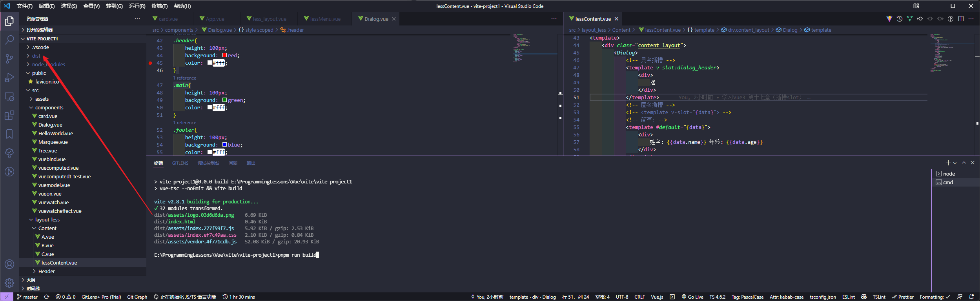The height and width of the screenshot is (301, 980).
Task: Close the terminal panel
Action: pyautogui.click(x=973, y=163)
